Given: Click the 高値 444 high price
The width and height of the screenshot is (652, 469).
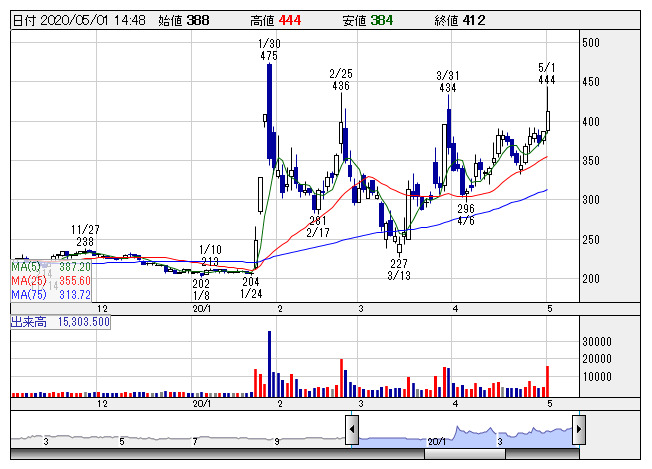Looking at the screenshot, I should click(x=275, y=20).
